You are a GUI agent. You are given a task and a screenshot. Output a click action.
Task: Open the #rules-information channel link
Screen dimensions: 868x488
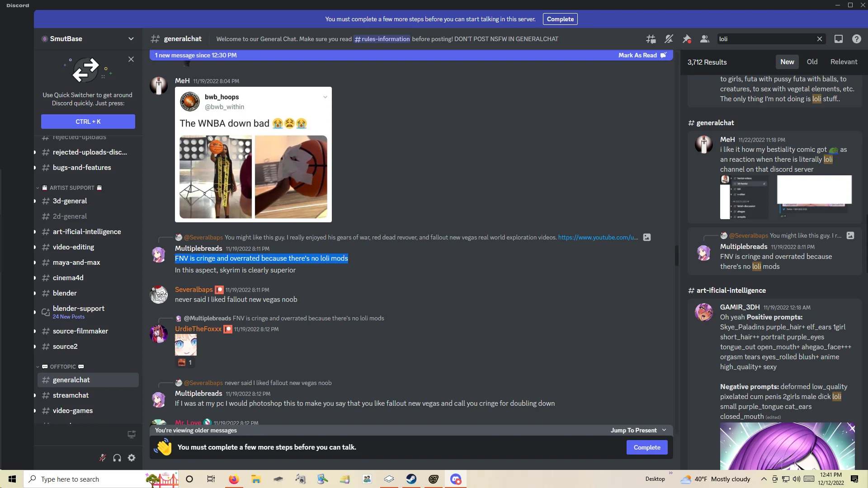[382, 39]
